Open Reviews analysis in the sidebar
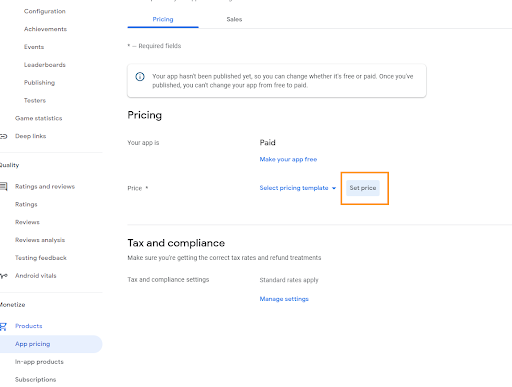Screen dimensions: 512x387 [40, 240]
